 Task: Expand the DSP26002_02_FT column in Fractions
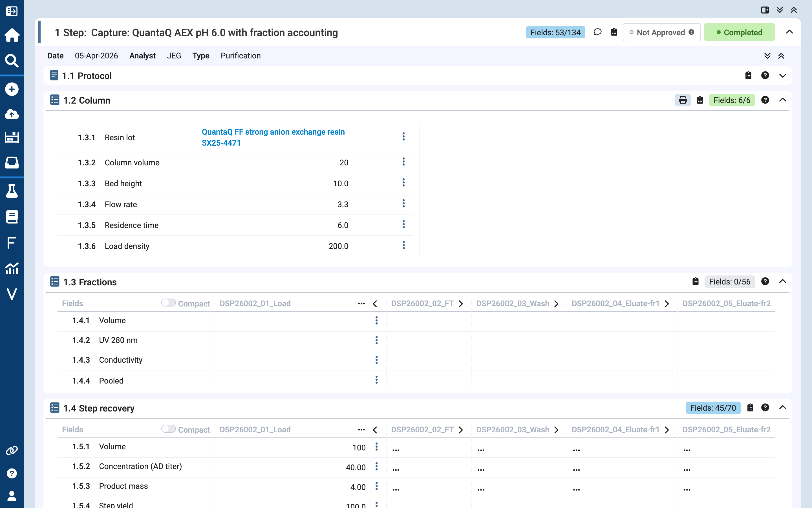pos(461,304)
